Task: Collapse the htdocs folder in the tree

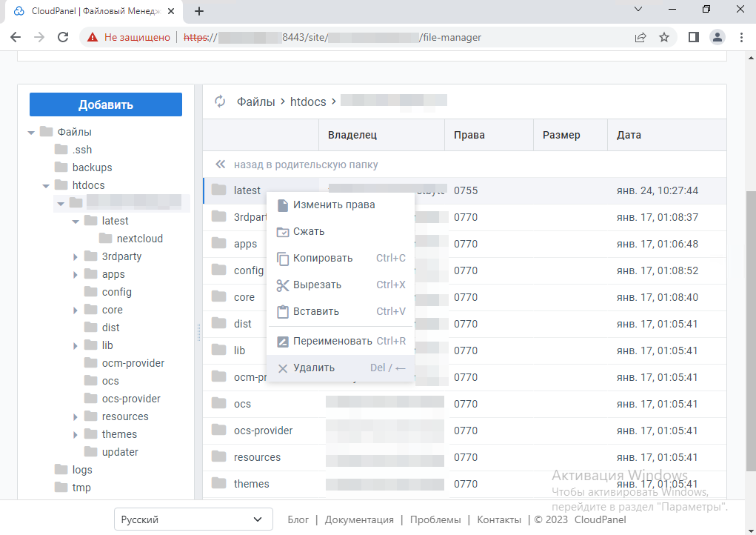Action: [x=46, y=185]
